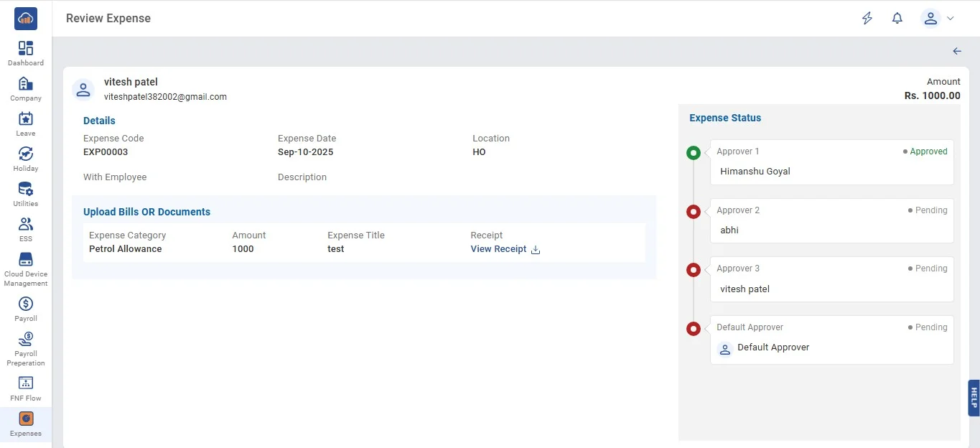
Task: Open Cloud Device Management icon
Action: point(26,259)
